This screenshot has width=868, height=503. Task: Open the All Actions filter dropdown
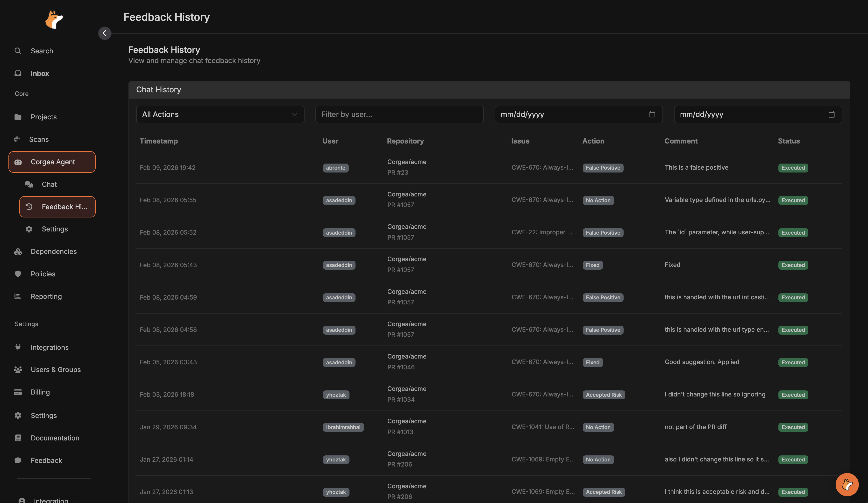tap(220, 114)
